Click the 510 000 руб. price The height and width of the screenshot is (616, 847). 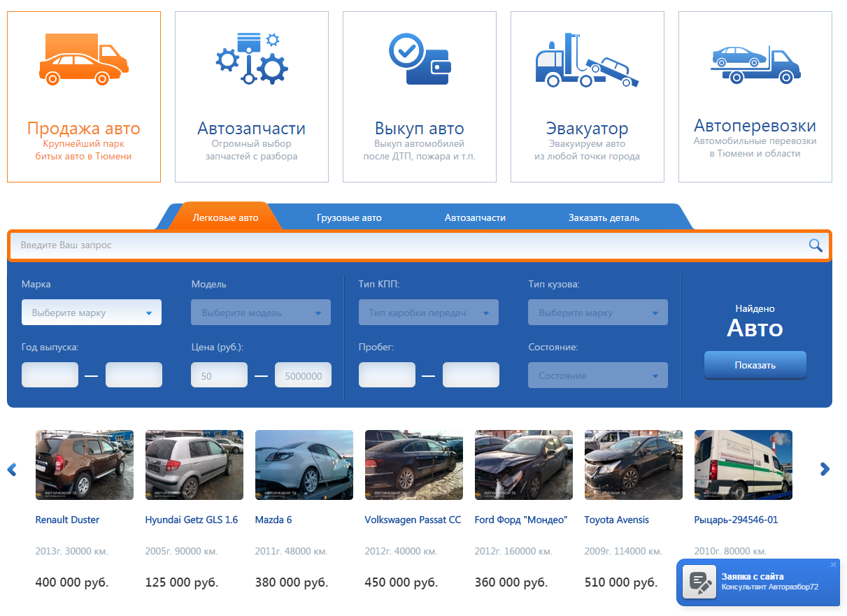[621, 582]
